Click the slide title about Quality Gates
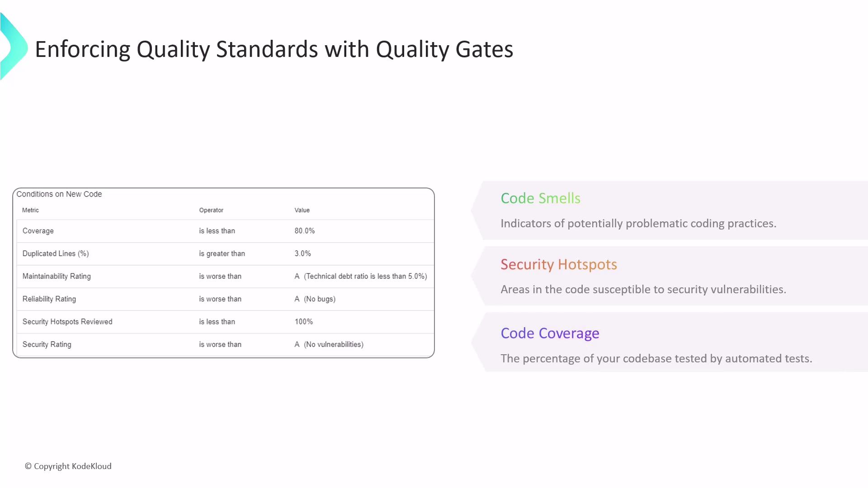This screenshot has width=868, height=488. coord(274,49)
